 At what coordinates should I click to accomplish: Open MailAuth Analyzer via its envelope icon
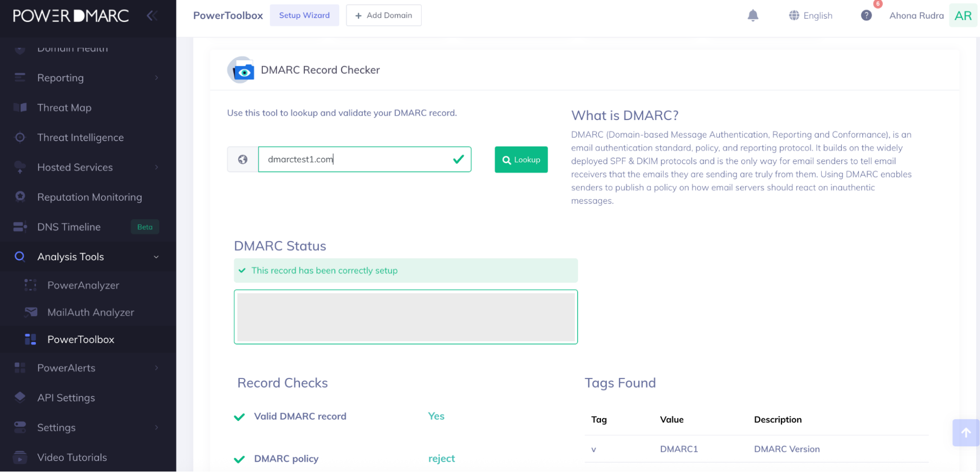[x=31, y=312]
